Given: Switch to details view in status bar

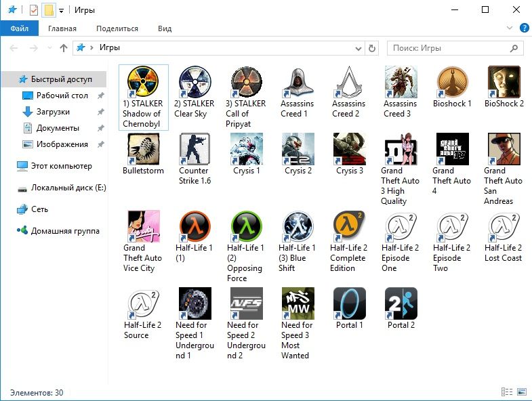Looking at the screenshot, I should 506,392.
